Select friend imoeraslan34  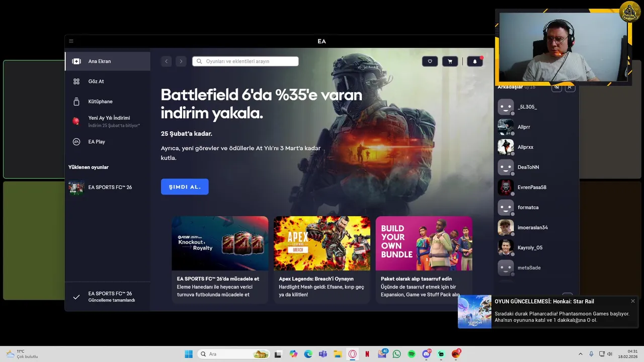tap(536, 228)
